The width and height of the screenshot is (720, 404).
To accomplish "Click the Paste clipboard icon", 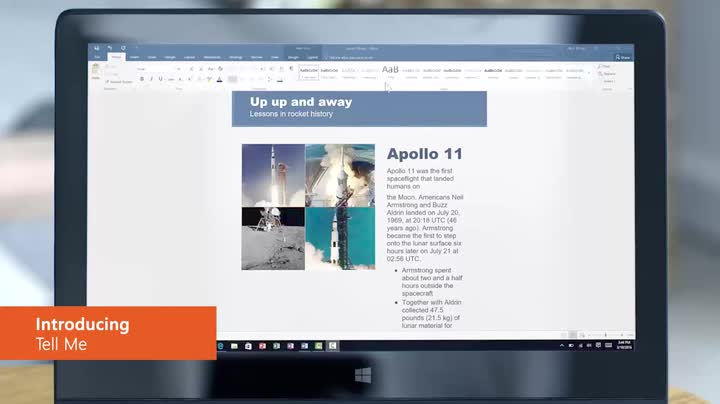I will [x=96, y=70].
